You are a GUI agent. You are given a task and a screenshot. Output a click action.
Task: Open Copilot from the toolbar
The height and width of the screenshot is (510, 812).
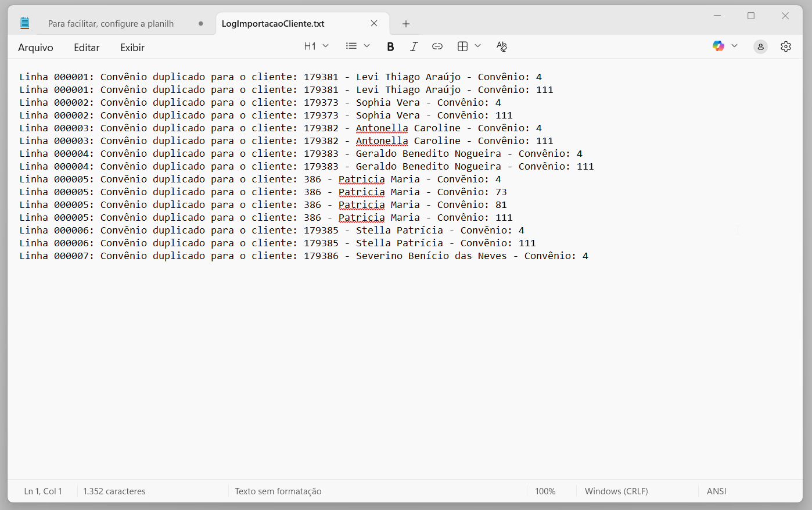(718, 46)
